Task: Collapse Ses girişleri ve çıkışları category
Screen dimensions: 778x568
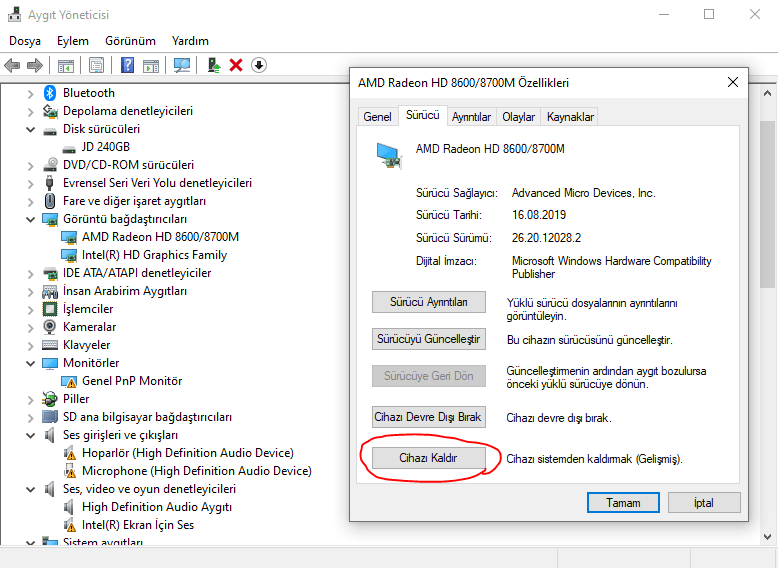Action: point(30,435)
